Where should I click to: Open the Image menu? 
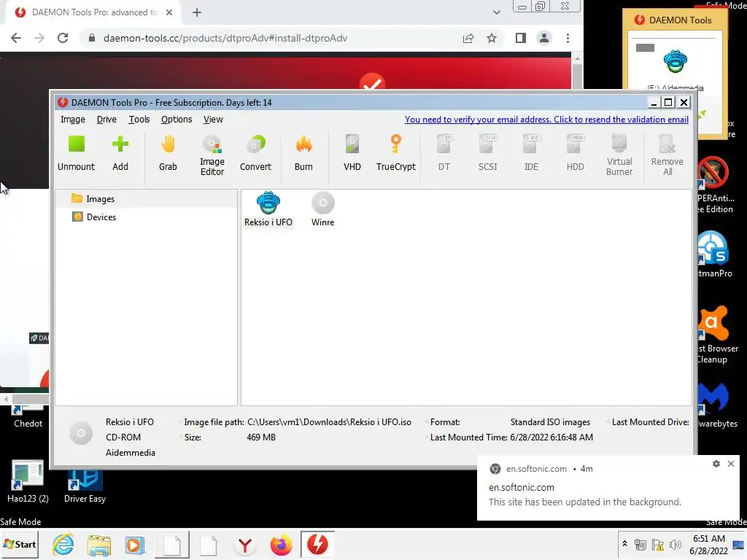pyautogui.click(x=73, y=120)
